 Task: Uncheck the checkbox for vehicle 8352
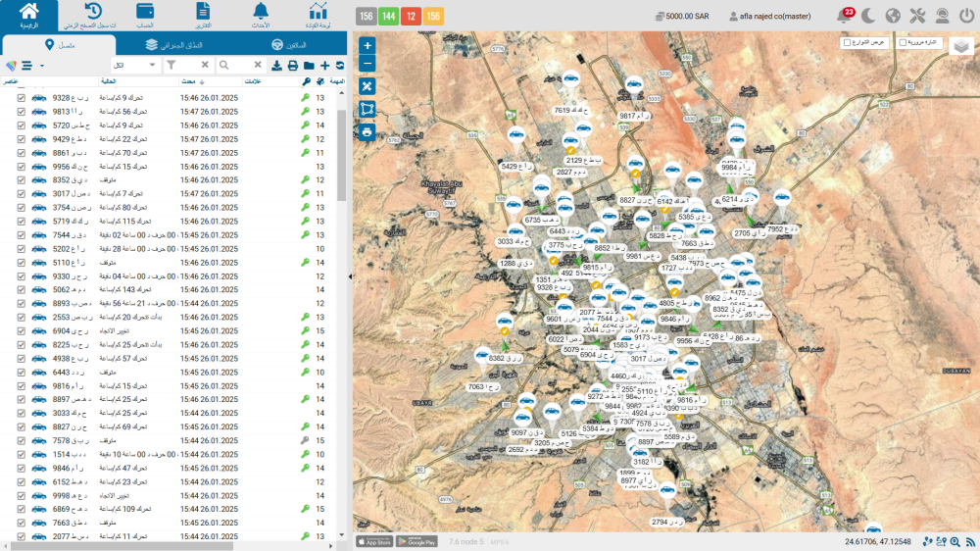(x=22, y=180)
